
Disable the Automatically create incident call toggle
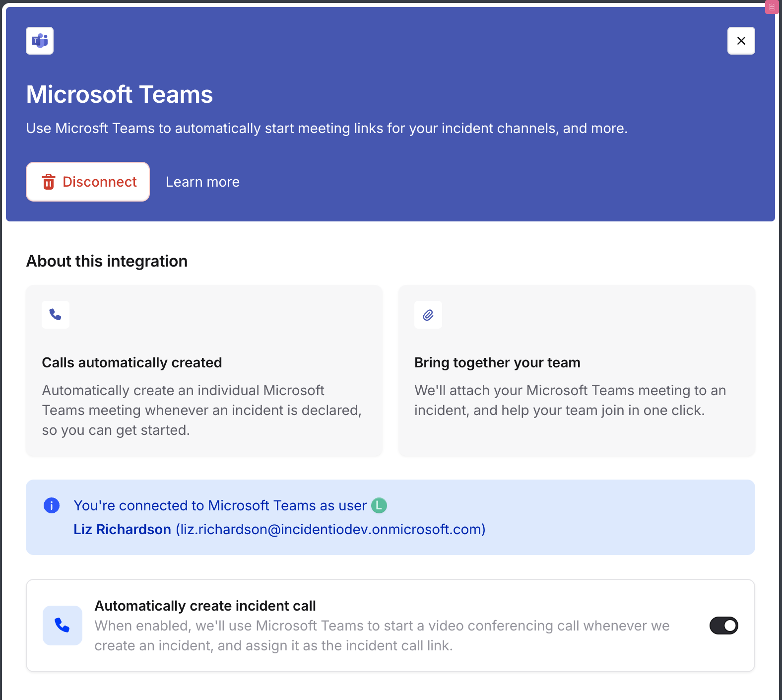pos(723,626)
